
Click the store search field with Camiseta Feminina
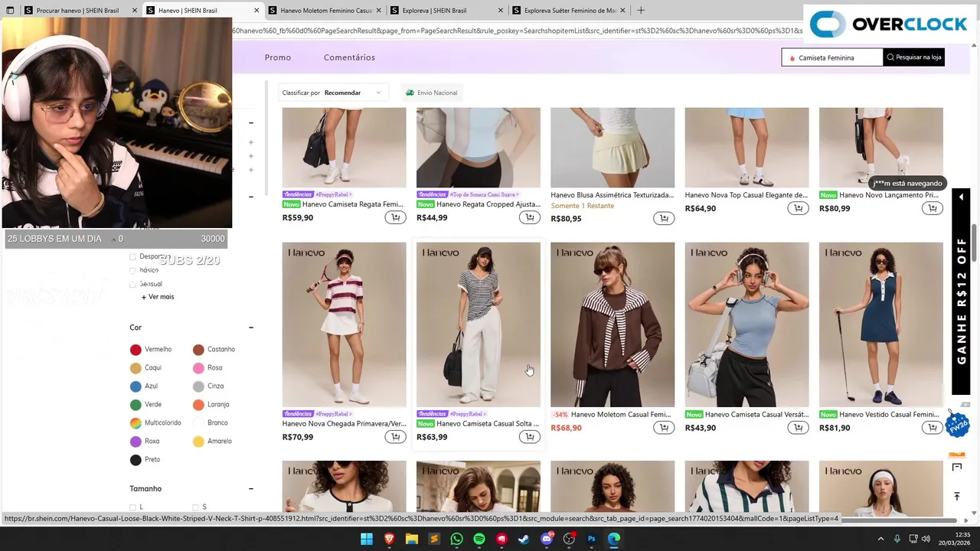click(832, 57)
